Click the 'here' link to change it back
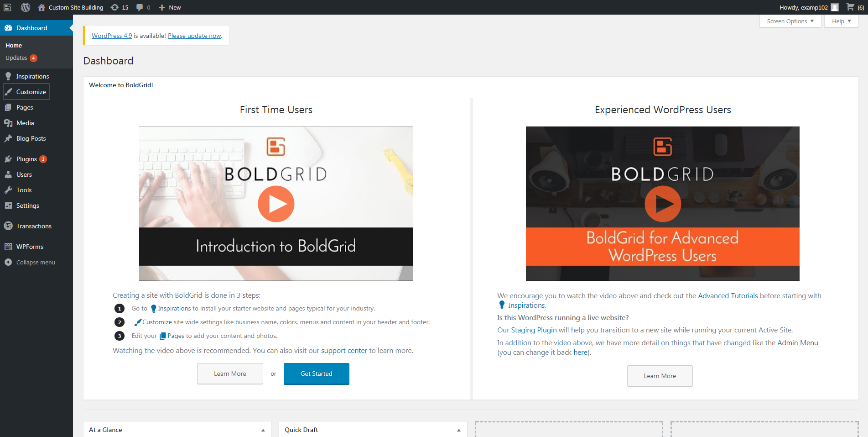The width and height of the screenshot is (868, 437). click(580, 353)
